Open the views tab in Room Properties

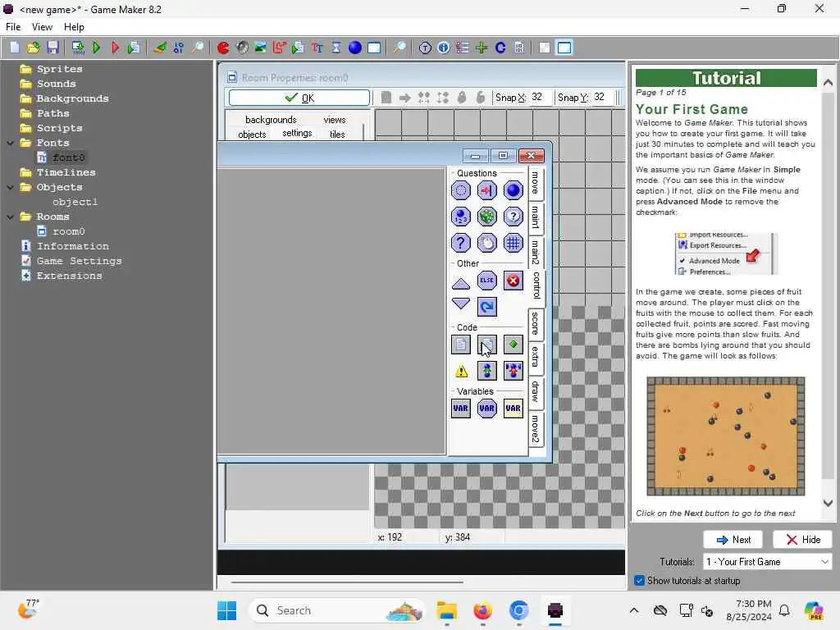[x=335, y=120]
